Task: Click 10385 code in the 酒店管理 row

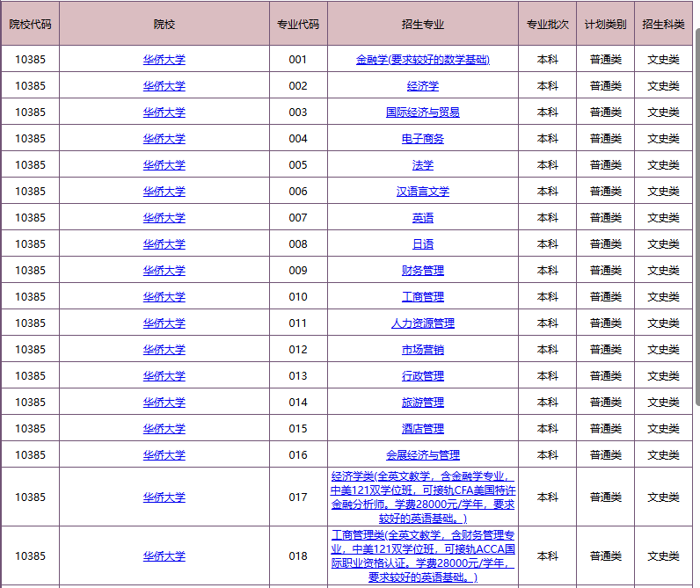Action: pyautogui.click(x=31, y=428)
